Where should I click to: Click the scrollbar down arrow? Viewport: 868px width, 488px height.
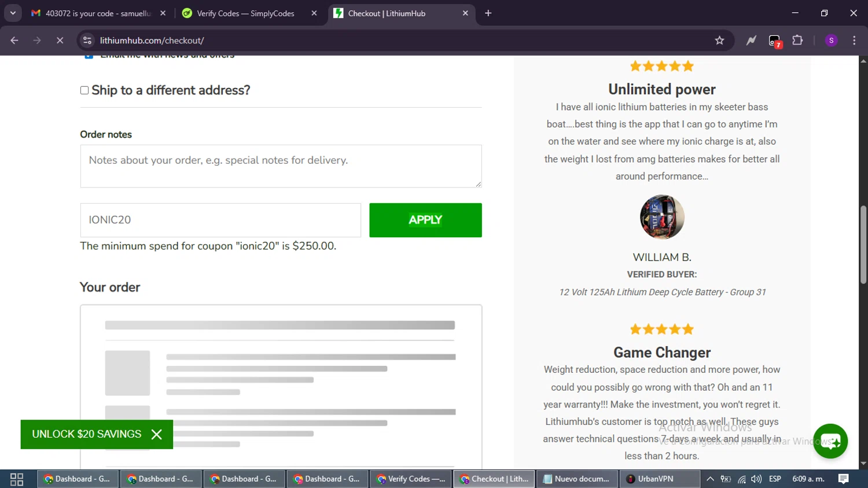863,464
